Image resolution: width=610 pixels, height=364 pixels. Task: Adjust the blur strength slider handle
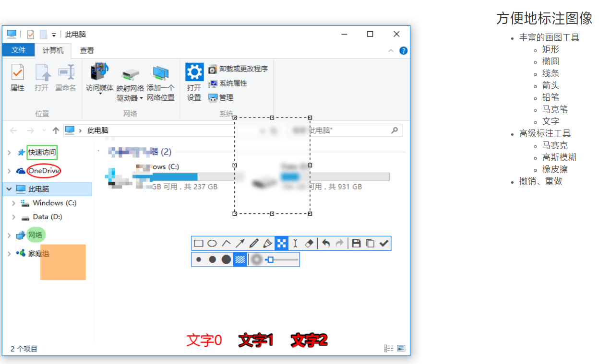tap(270, 260)
